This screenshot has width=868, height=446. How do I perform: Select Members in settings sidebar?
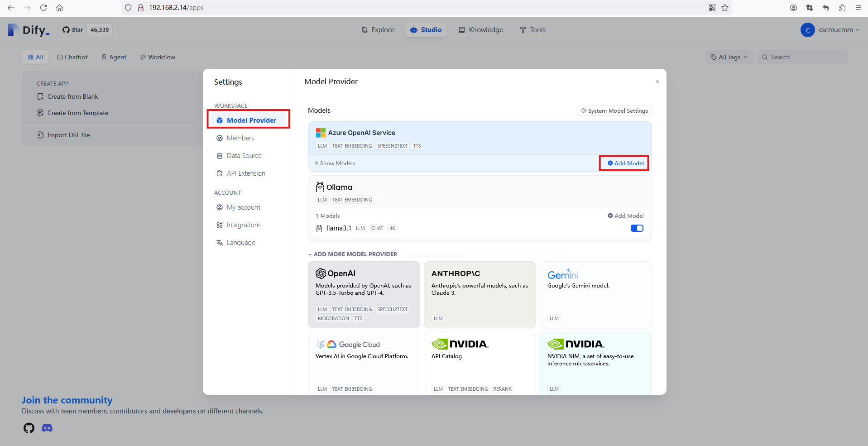tap(240, 138)
